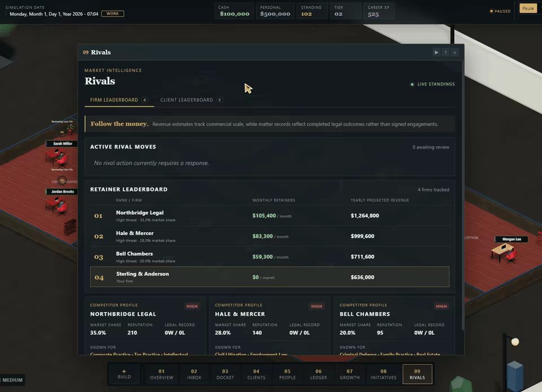This screenshot has width=542, height=392.
Task: Click the MEDIUM speed badge
Action: [x=12, y=380]
